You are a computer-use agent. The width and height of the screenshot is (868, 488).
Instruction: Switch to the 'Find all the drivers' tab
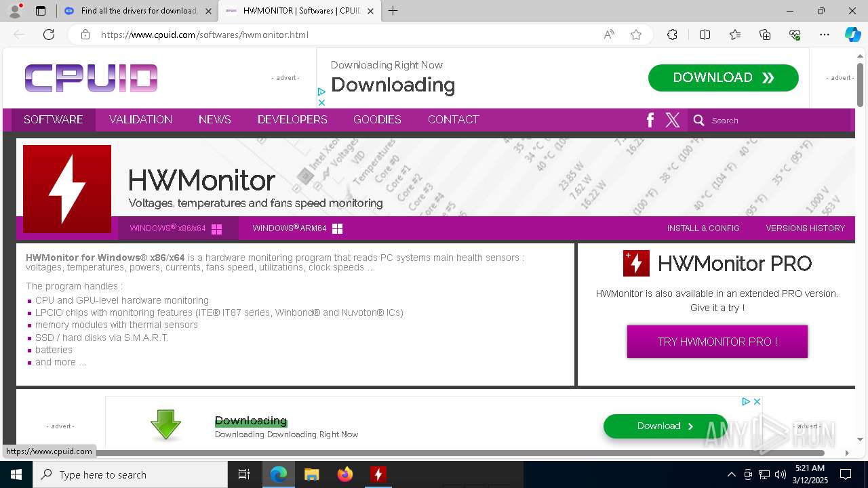pyautogui.click(x=138, y=11)
